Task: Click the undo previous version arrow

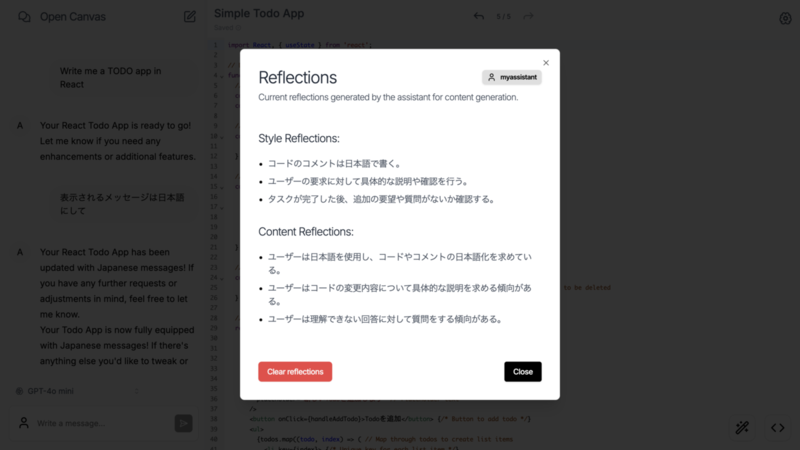Action: pyautogui.click(x=479, y=16)
